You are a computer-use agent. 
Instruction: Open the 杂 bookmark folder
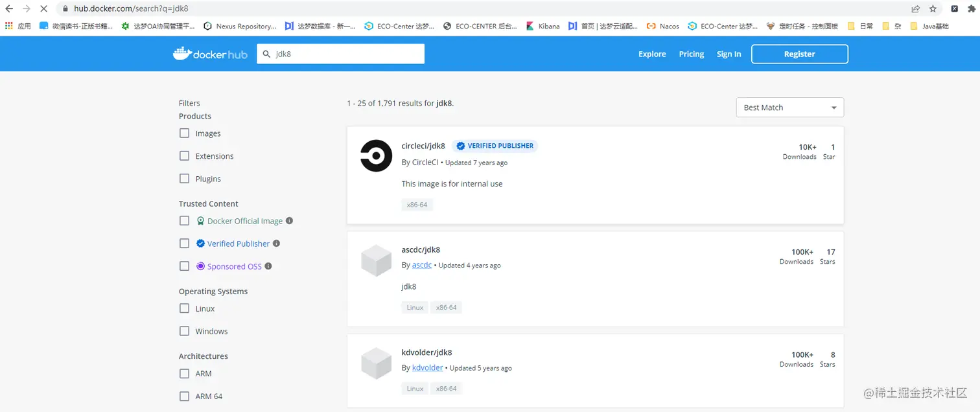click(x=891, y=26)
